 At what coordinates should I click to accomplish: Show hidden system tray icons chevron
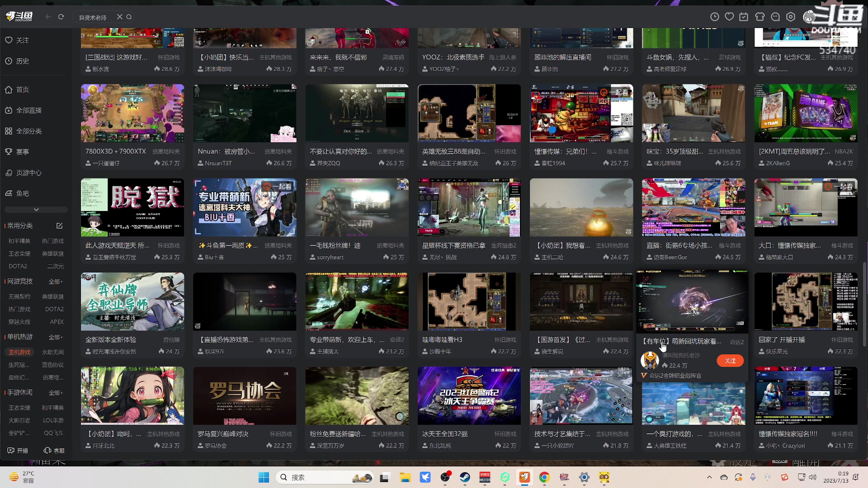point(709,477)
